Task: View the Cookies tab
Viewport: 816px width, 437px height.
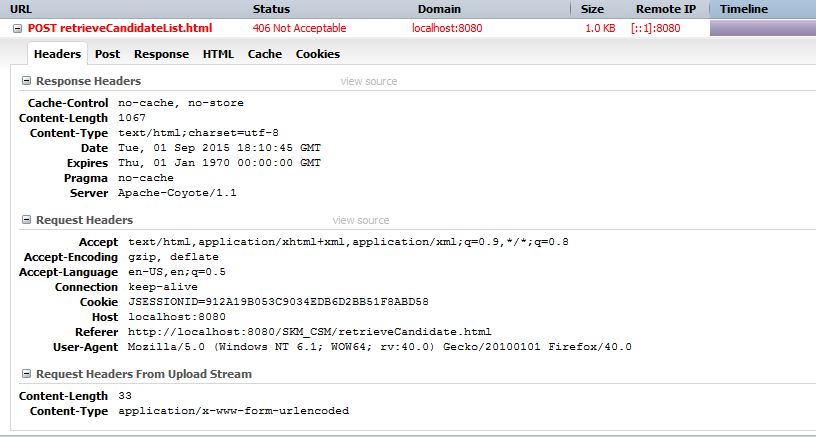Action: pos(317,54)
